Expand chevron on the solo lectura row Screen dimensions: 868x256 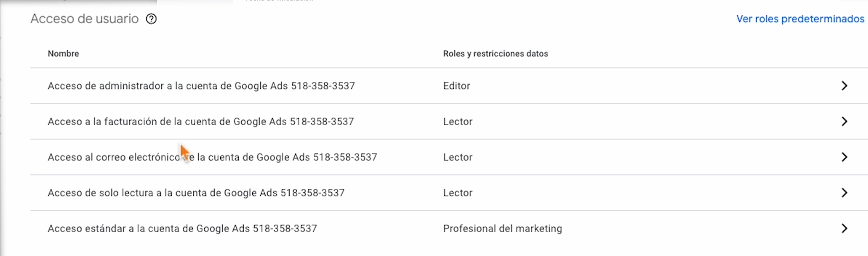[844, 193]
